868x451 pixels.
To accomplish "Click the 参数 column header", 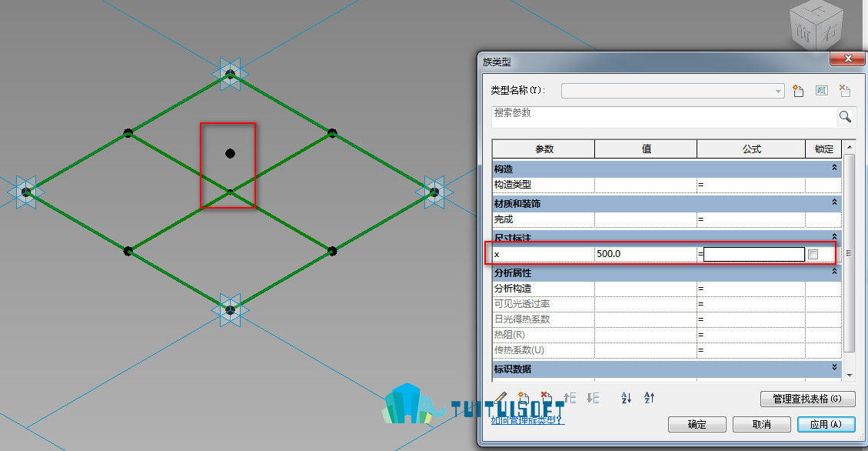I will pyautogui.click(x=544, y=149).
